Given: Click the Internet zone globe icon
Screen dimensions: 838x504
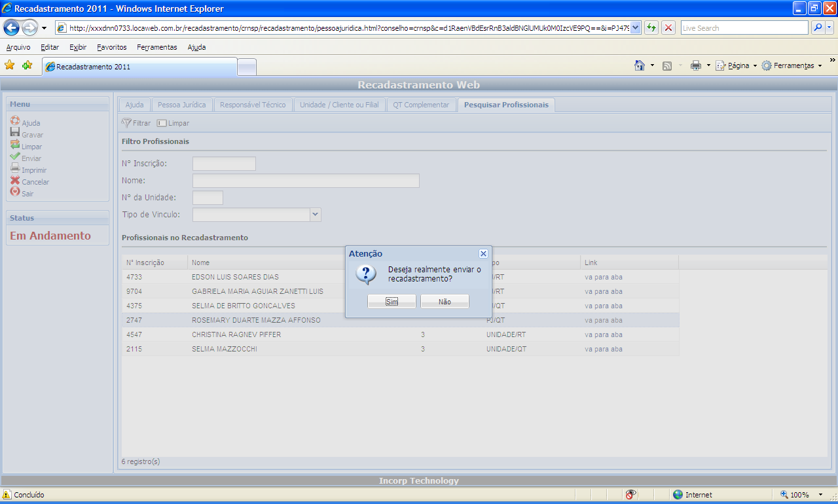Looking at the screenshot, I should pyautogui.click(x=678, y=495).
